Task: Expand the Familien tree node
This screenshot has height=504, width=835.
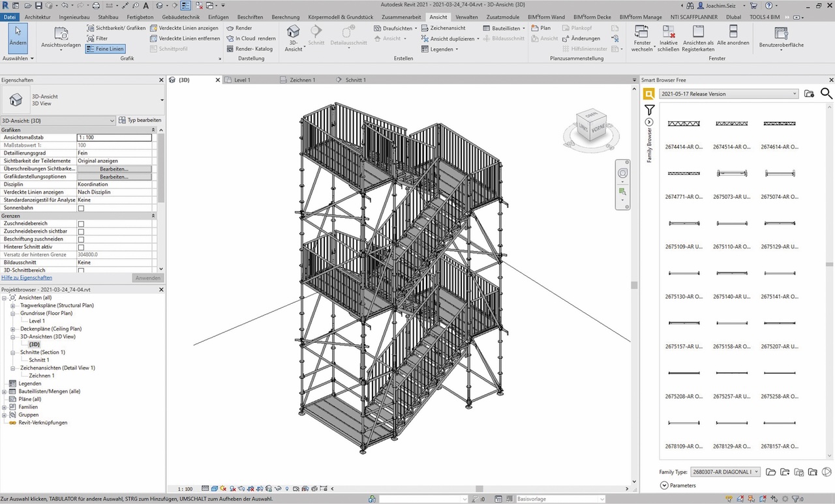Action: point(5,407)
